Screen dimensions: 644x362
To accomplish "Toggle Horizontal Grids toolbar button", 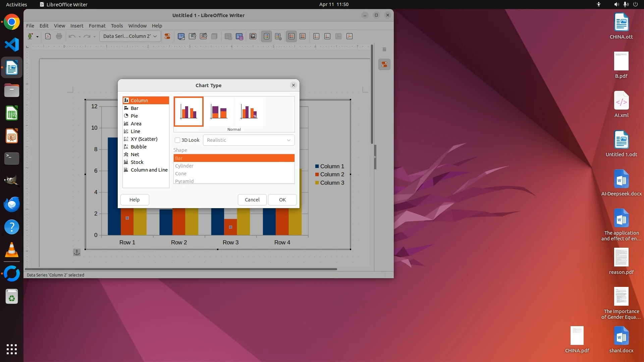I will click(x=291, y=36).
